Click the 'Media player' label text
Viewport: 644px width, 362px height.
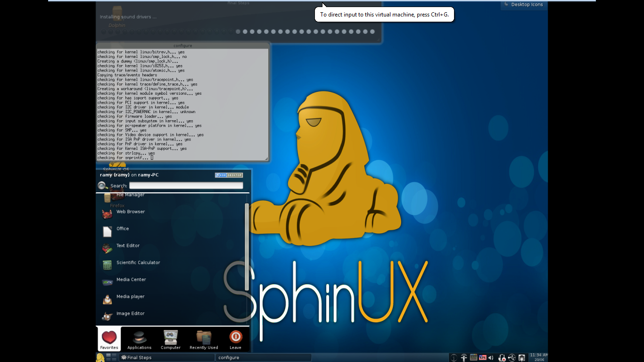tap(131, 296)
